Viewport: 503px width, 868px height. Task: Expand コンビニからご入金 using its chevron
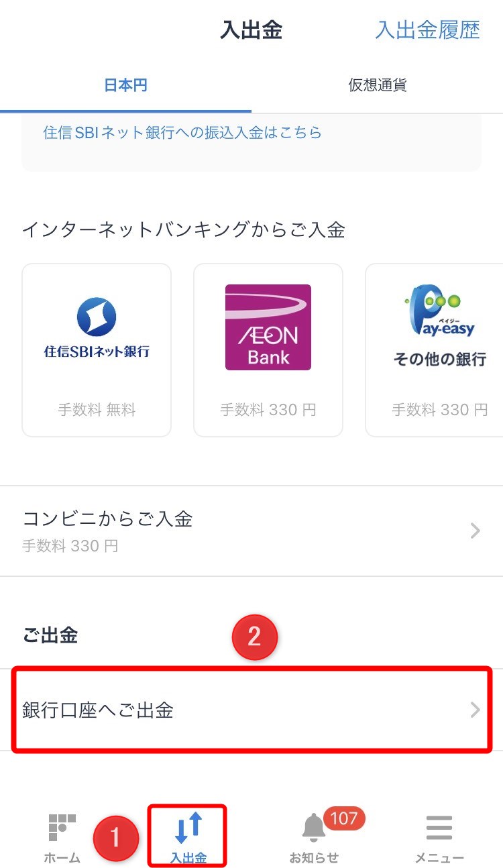tap(475, 531)
